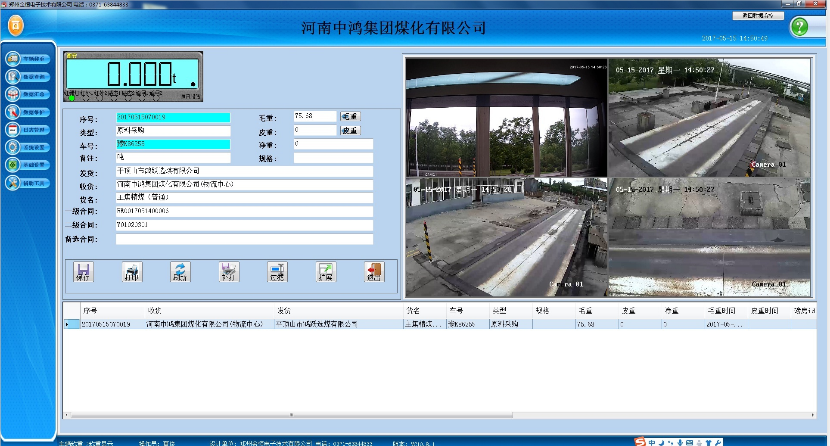This screenshot has height=446, width=830.
Task: Select the top-left camera feed
Action: coord(505,117)
